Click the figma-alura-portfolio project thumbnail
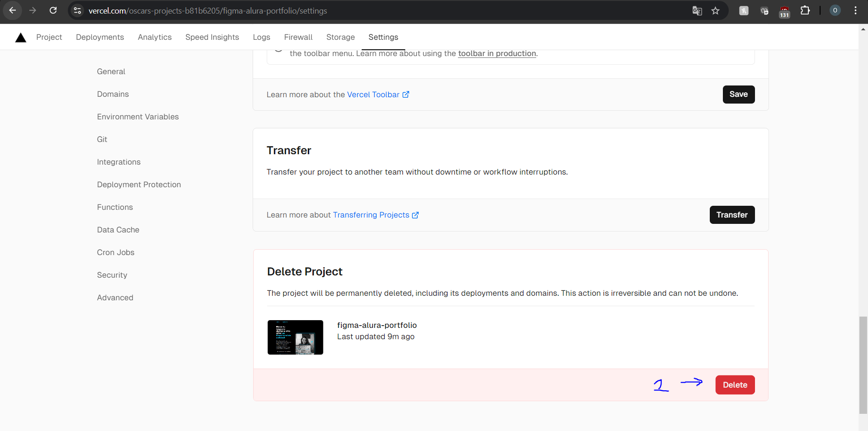The image size is (868, 431). (x=295, y=337)
